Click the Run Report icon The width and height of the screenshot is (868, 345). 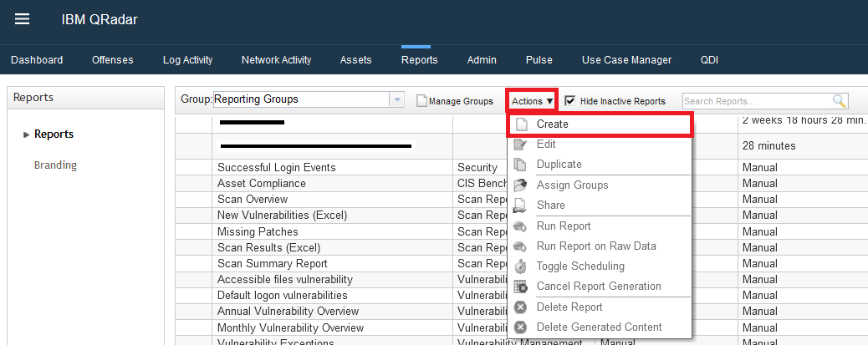click(x=520, y=226)
